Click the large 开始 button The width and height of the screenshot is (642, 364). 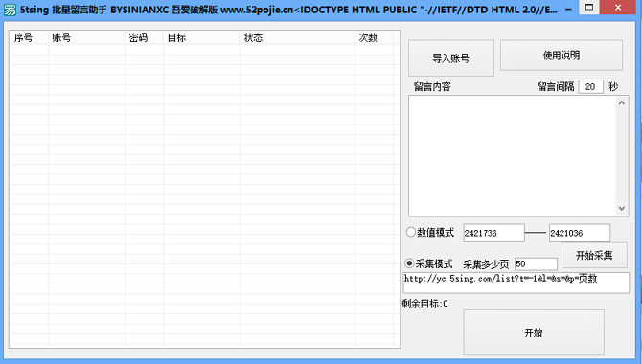[x=534, y=332]
